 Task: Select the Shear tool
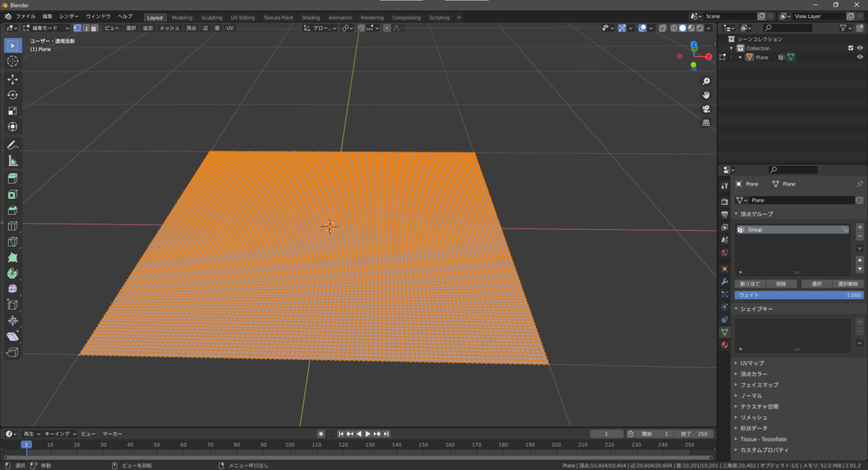tap(13, 337)
